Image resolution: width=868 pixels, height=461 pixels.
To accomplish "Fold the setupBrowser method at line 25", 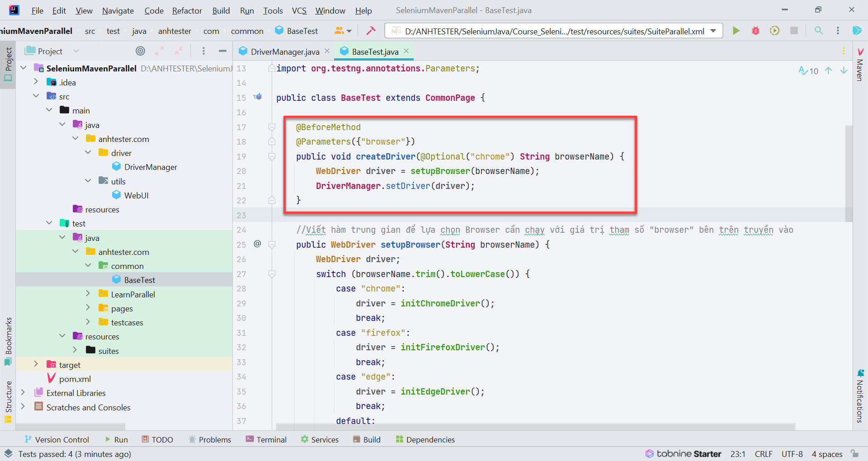I will click(x=272, y=245).
